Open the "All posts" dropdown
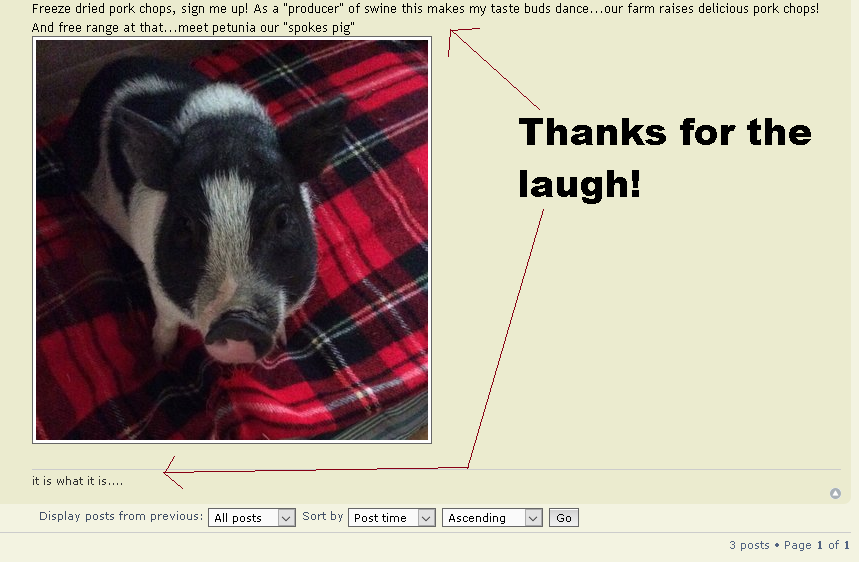The height and width of the screenshot is (562, 859). click(x=252, y=518)
